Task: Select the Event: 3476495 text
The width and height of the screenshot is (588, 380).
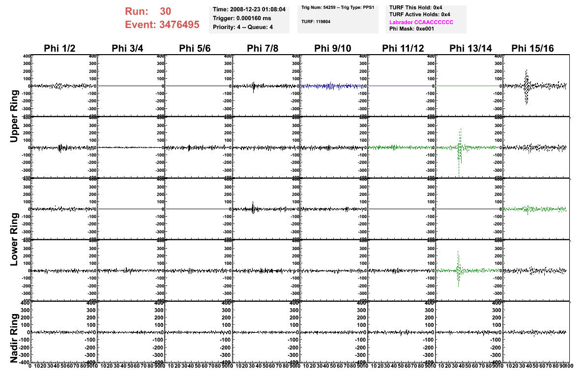Action: [162, 25]
